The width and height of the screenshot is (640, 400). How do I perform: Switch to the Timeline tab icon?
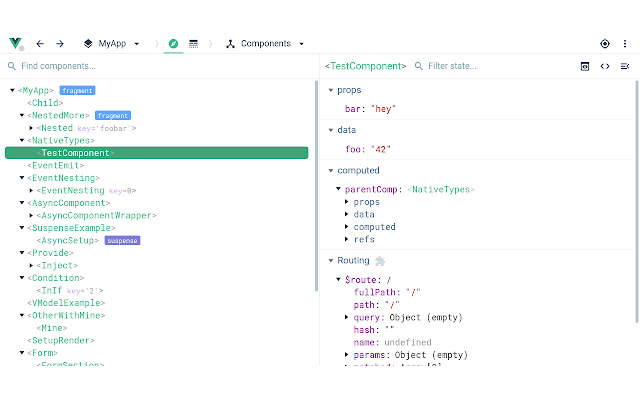(x=194, y=44)
